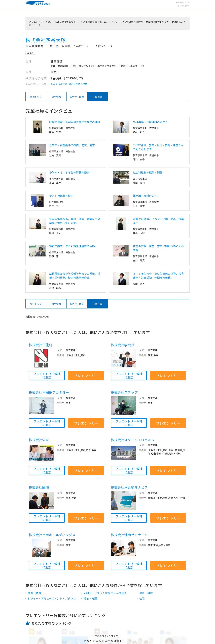This screenshot has height=644, width=215.
Task: Click the photo of 池内 夏実
Action: click(x=37, y=150)
